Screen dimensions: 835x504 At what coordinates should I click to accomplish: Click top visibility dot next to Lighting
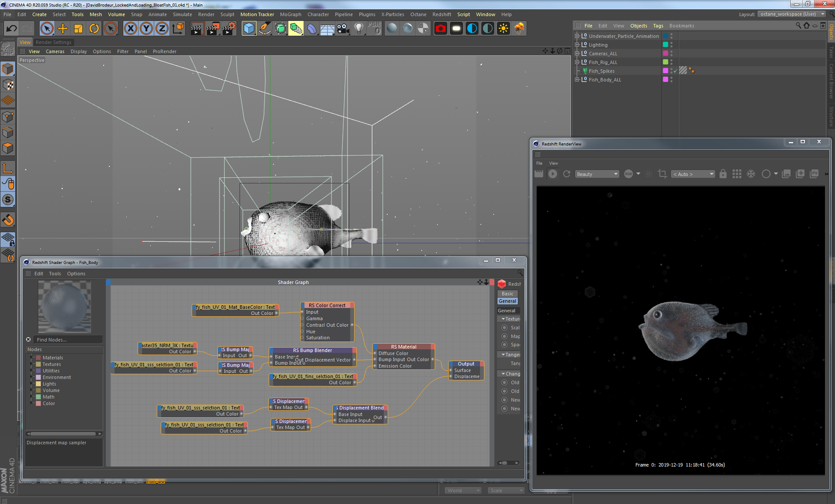(x=671, y=43)
